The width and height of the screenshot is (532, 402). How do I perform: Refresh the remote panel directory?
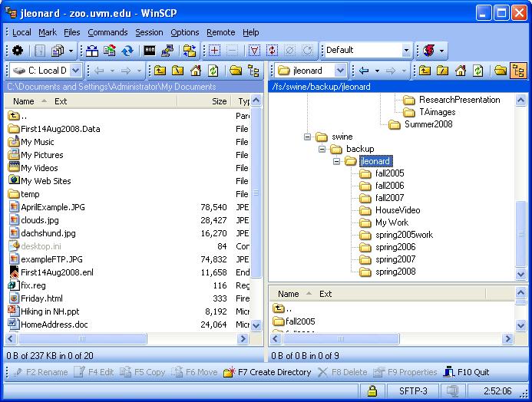[x=477, y=71]
